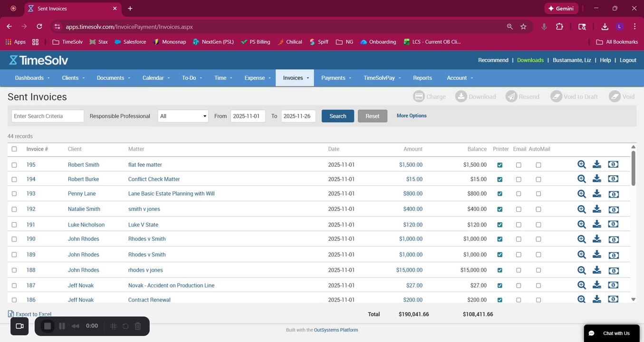Viewport: 644px width, 342px height.
Task: Open the browser Extensions puzzle icon
Action: [559, 27]
